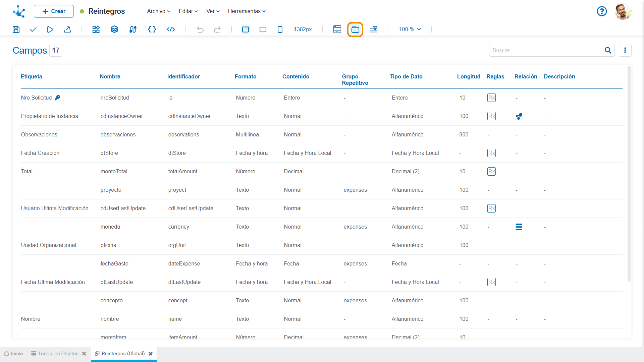Select the Unidad Organizacional label
Viewport: 644px width, 362px height.
[x=48, y=245]
